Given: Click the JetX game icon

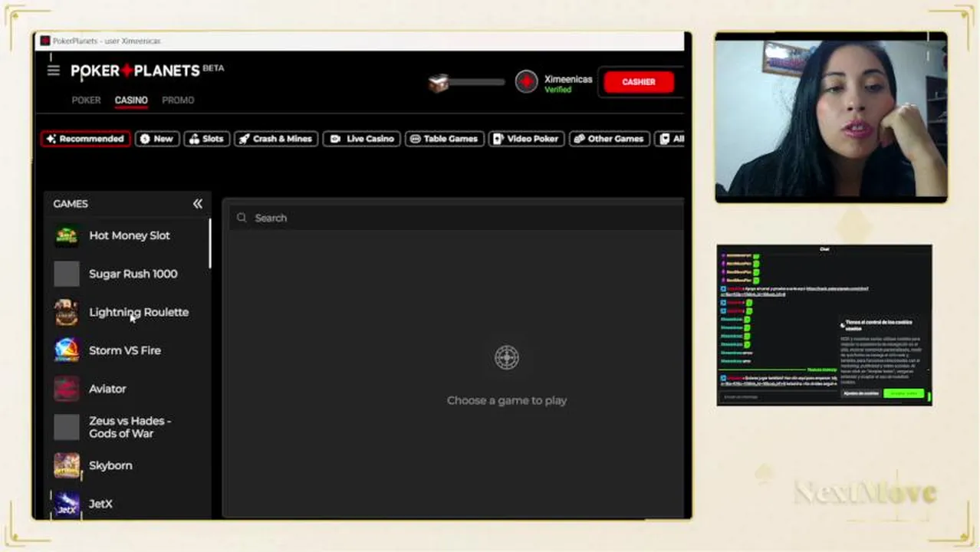Looking at the screenshot, I should (x=67, y=504).
